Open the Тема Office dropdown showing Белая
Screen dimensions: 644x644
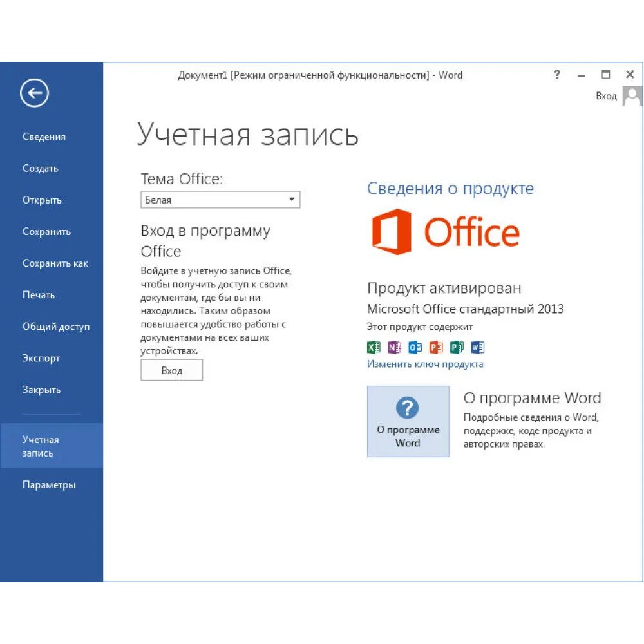(x=220, y=200)
